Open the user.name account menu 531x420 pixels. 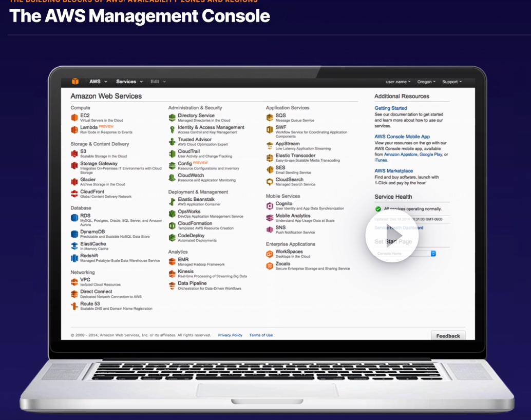tap(398, 82)
